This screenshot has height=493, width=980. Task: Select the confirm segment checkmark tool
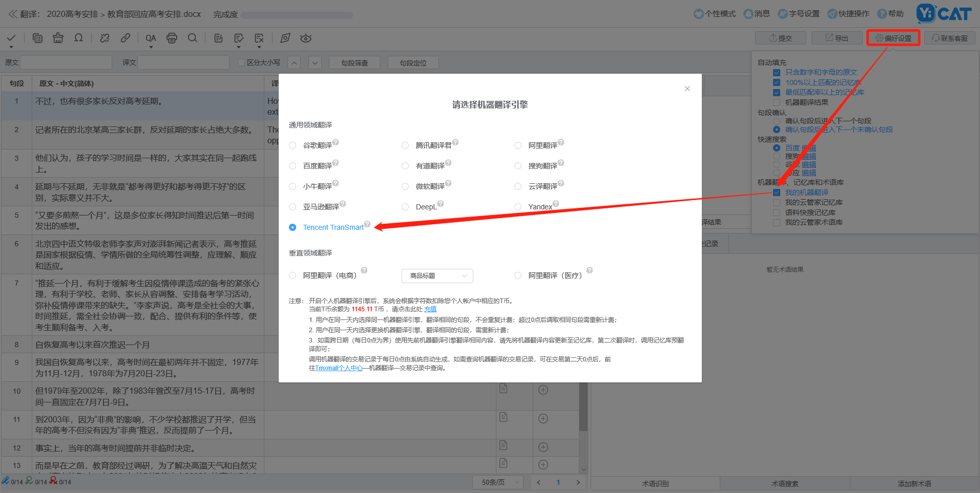[x=11, y=38]
